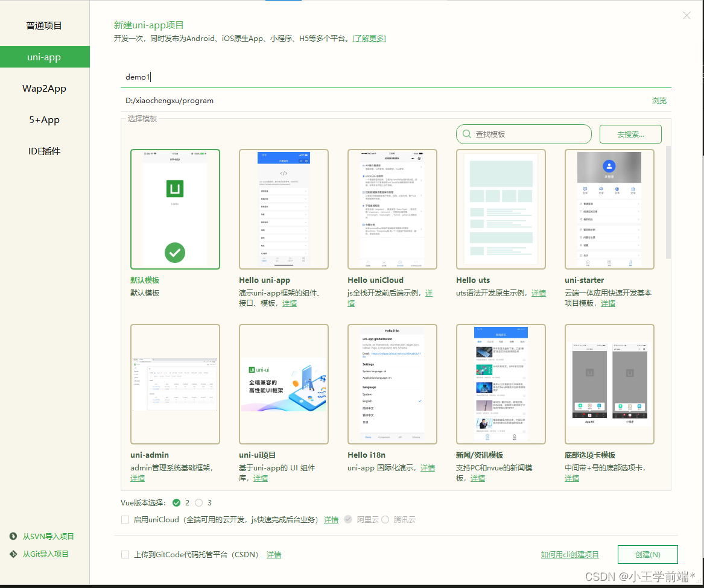Select the Hello uniCloud template thumbnail

click(x=392, y=209)
